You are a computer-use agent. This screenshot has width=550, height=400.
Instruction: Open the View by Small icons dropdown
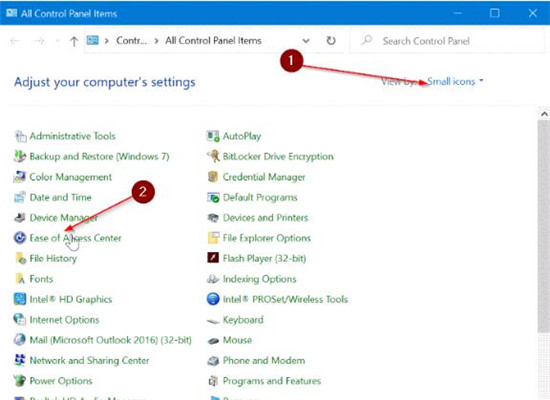455,81
